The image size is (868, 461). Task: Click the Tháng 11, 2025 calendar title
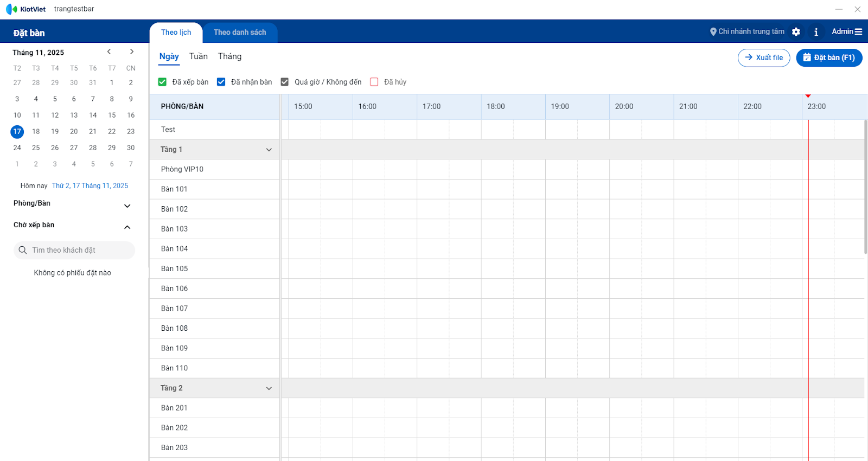coord(39,53)
